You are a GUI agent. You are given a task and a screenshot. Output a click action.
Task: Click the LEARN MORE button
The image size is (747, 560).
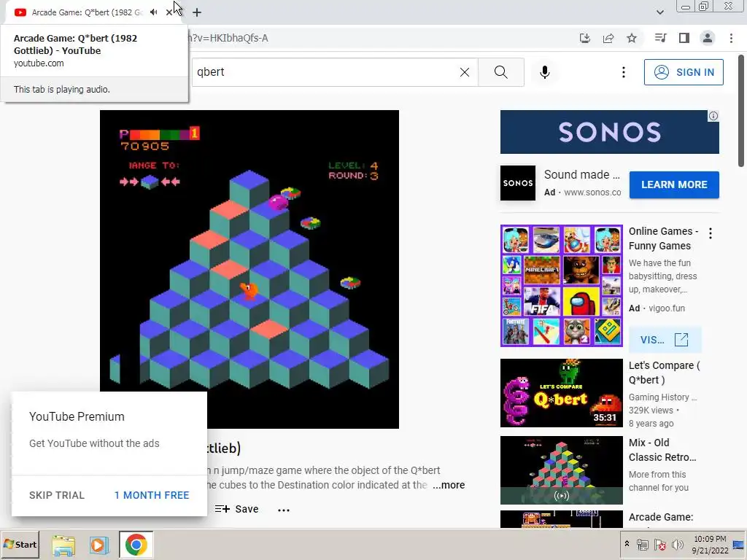[674, 184]
